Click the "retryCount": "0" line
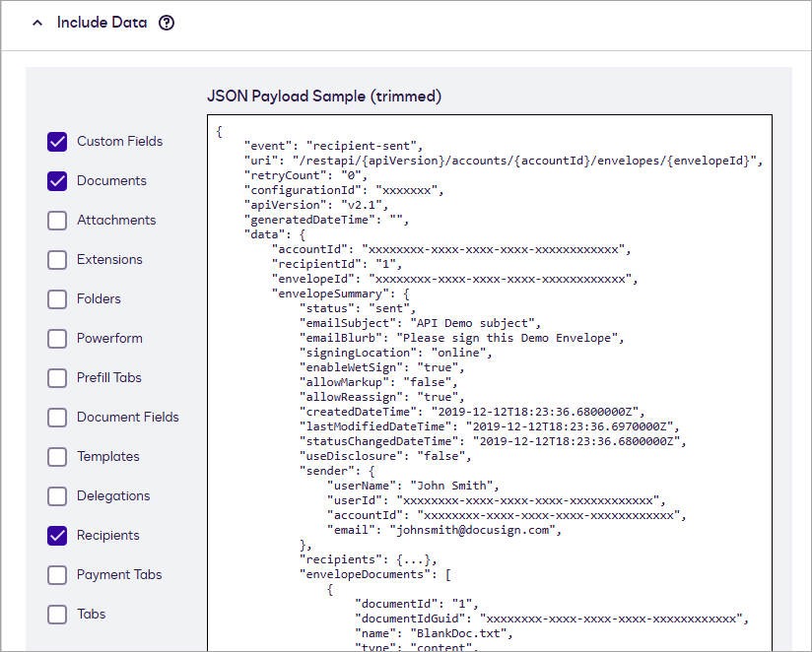812x652 pixels. pos(305,175)
